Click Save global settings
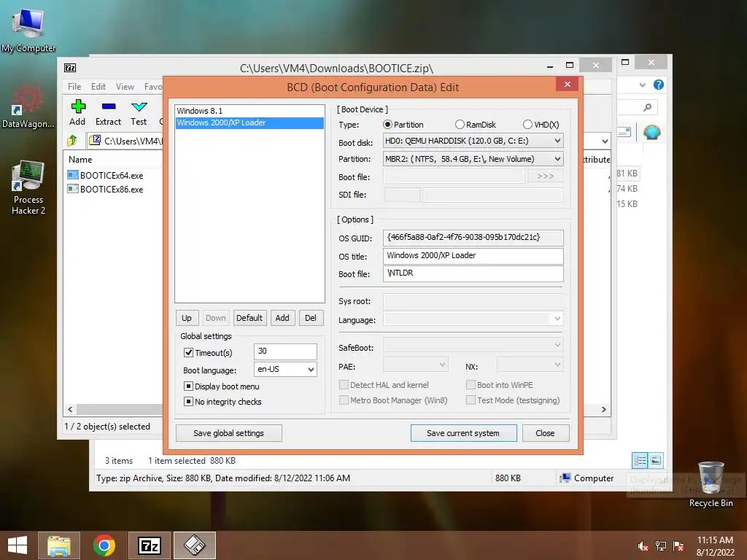747x560 pixels. [228, 433]
